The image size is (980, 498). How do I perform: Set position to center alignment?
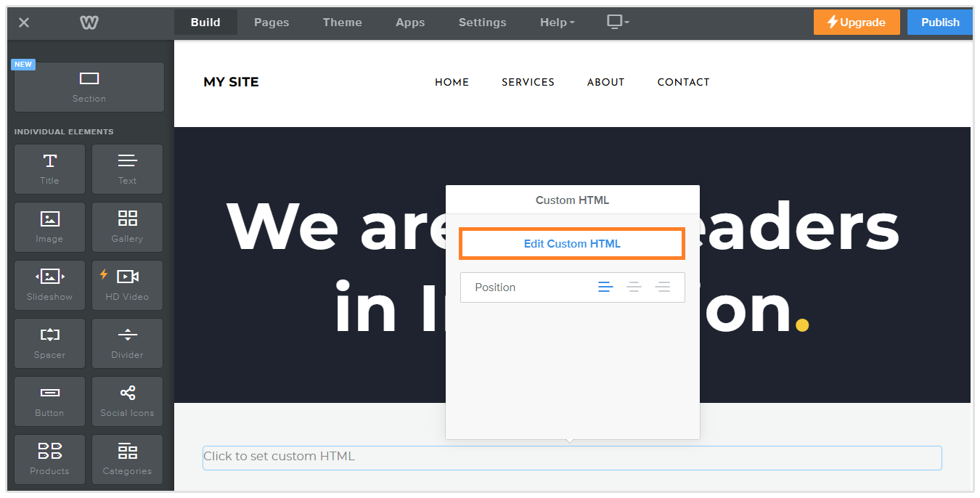click(634, 287)
